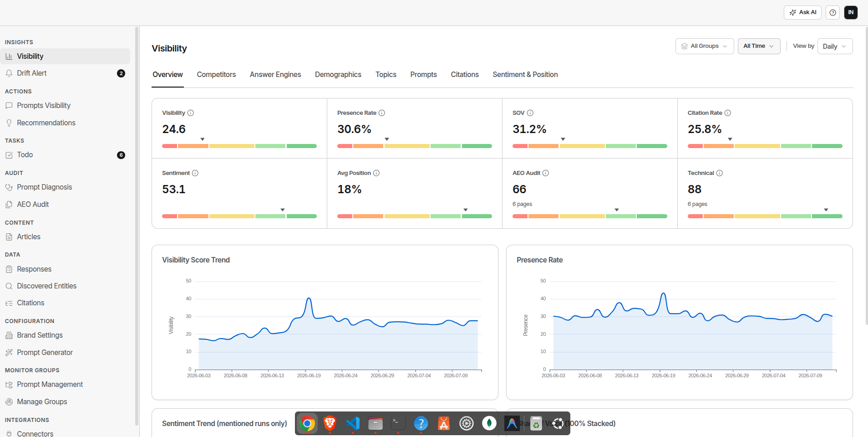The width and height of the screenshot is (868, 437).
Task: Open the Todo tasks page
Action: (65, 155)
